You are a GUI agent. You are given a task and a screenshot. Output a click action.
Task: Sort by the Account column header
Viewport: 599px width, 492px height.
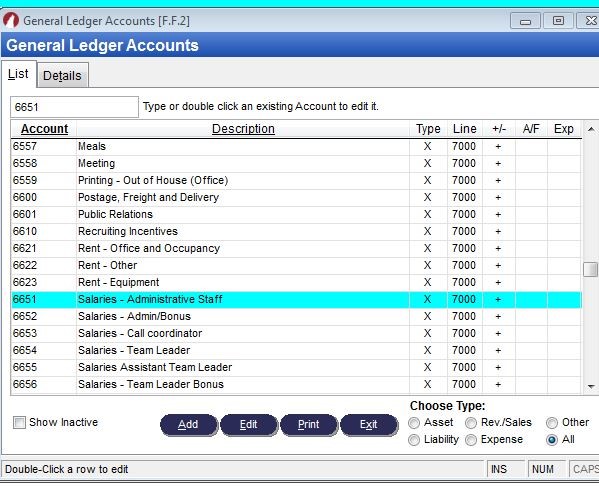click(x=44, y=129)
